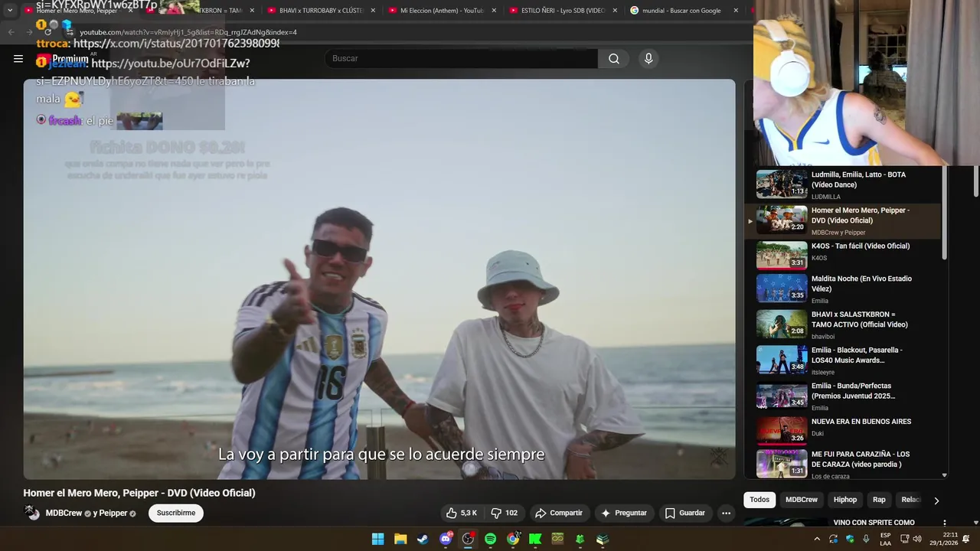The width and height of the screenshot is (980, 551).
Task: Switch to Mi Eleccion (Anthem) tab
Action: [442, 11]
